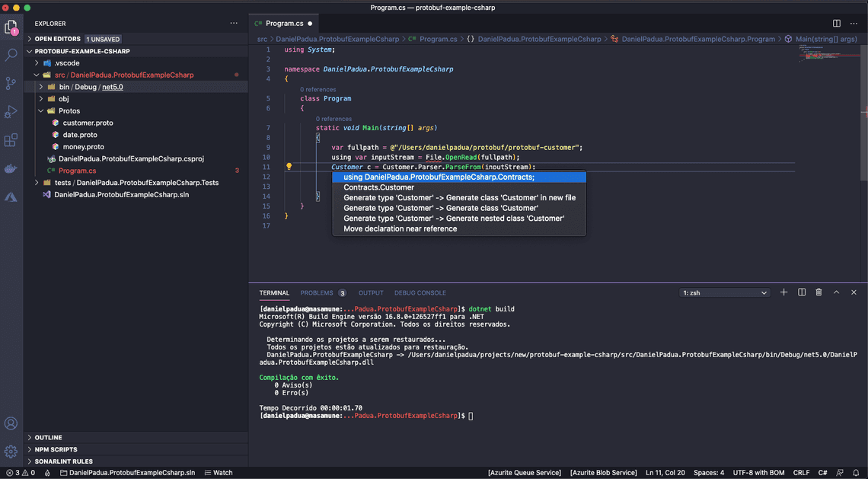Viewport: 868px width, 479px height.
Task: Switch to the DEBUG CONSOLE tab
Action: click(x=420, y=292)
